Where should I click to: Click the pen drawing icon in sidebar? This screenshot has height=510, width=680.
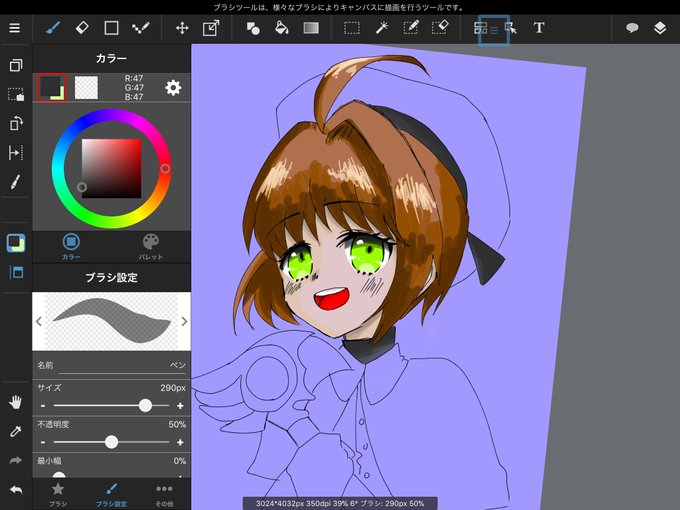tap(15, 182)
